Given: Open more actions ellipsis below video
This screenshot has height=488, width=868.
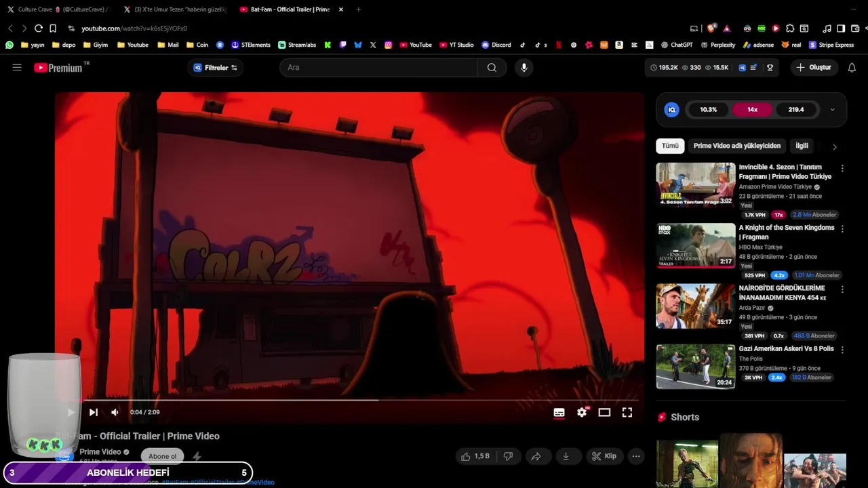Looking at the screenshot, I should (636, 456).
